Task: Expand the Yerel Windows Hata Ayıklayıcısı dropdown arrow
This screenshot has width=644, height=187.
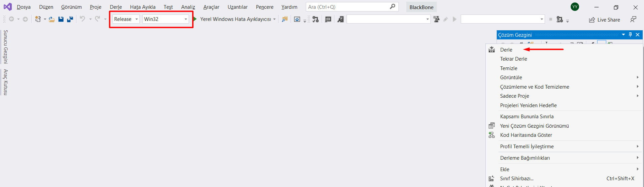Action: 275,19
